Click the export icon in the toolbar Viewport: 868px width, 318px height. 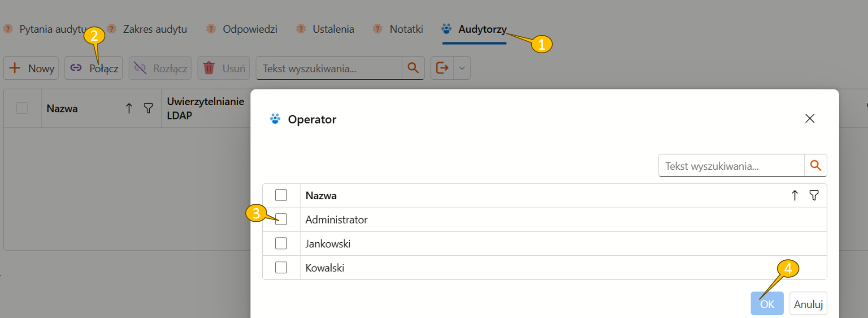[x=442, y=68]
